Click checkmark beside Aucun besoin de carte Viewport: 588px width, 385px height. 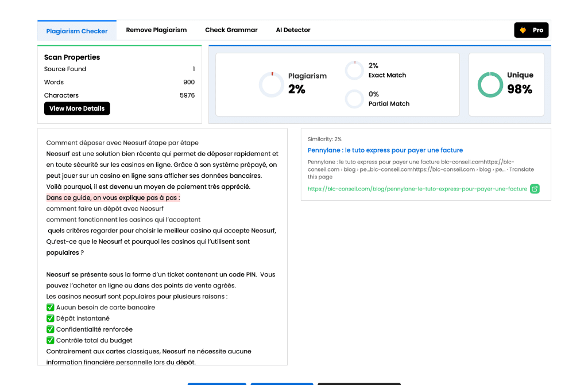tap(51, 308)
